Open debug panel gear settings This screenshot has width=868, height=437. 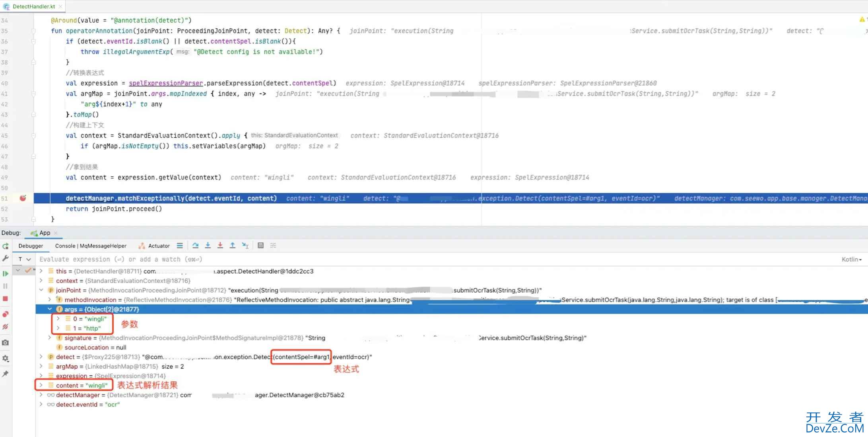[x=6, y=358]
